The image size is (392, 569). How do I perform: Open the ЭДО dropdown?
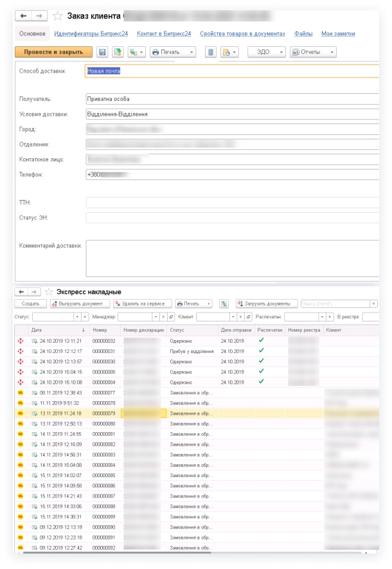(267, 52)
